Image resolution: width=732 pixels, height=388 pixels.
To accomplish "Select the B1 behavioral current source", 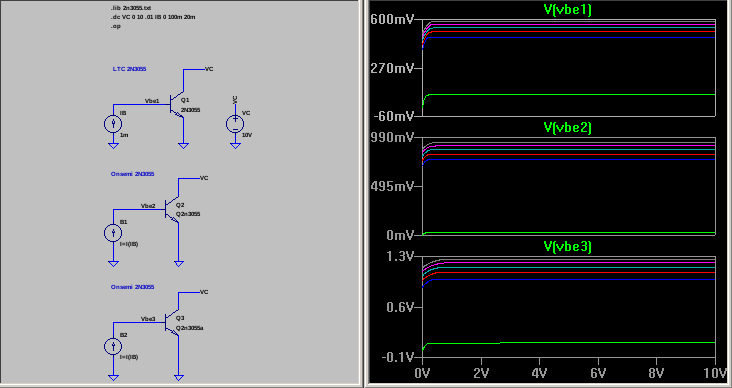I will click(113, 233).
